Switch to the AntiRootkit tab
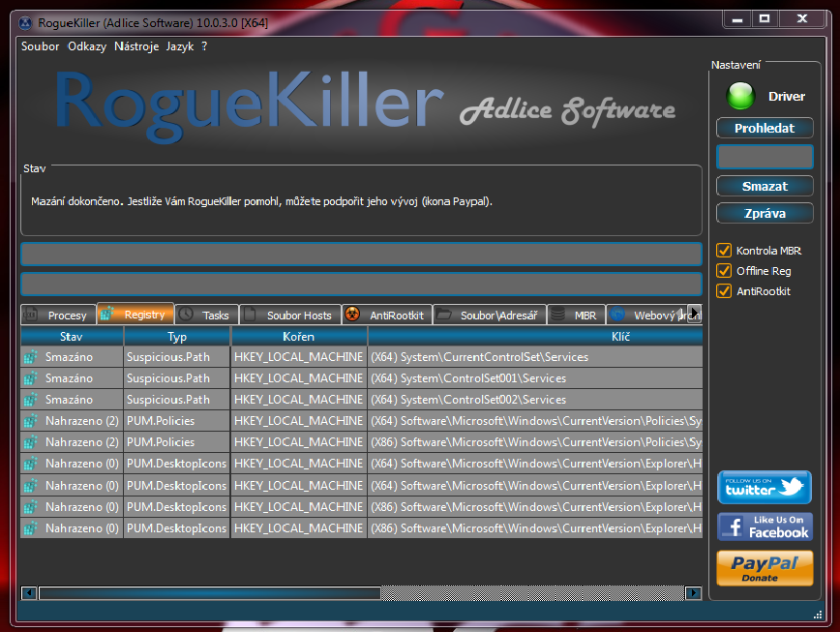This screenshot has height=632, width=840. (x=387, y=315)
